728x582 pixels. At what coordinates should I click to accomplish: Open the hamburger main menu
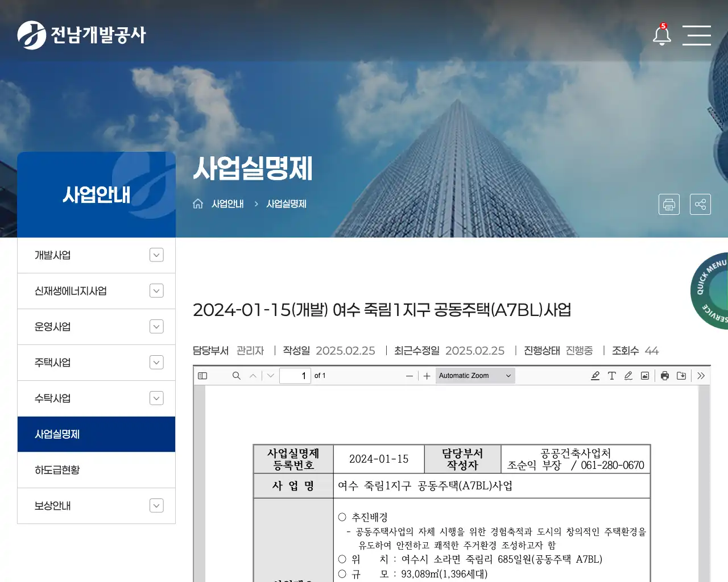[697, 35]
